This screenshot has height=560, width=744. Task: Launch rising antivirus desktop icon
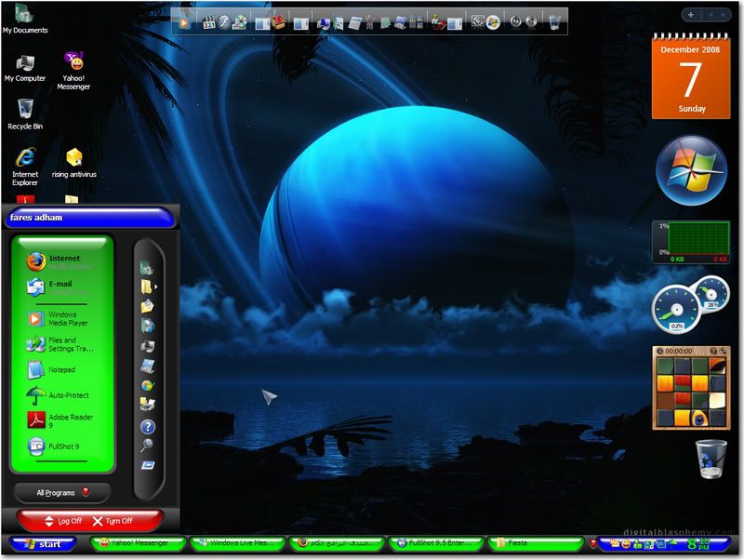click(74, 158)
